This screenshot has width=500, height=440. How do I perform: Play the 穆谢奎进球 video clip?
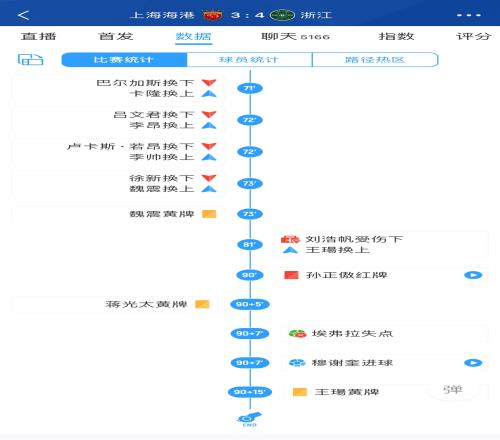click(473, 363)
